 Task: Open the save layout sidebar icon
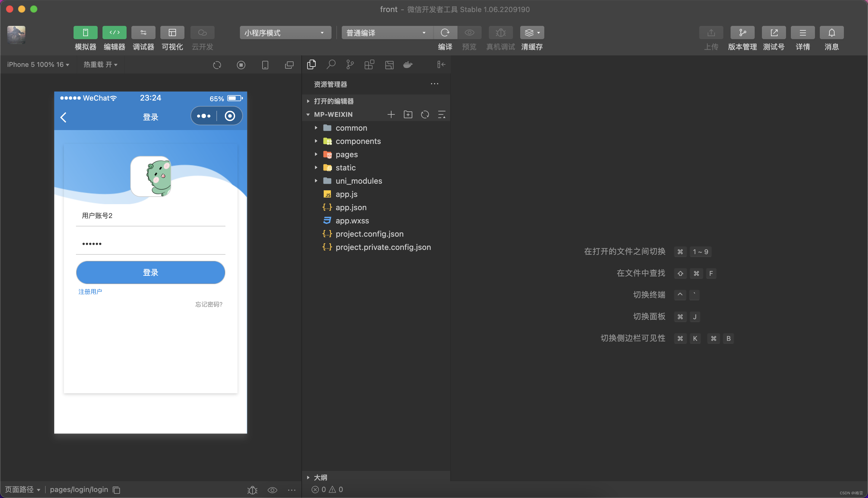point(389,65)
